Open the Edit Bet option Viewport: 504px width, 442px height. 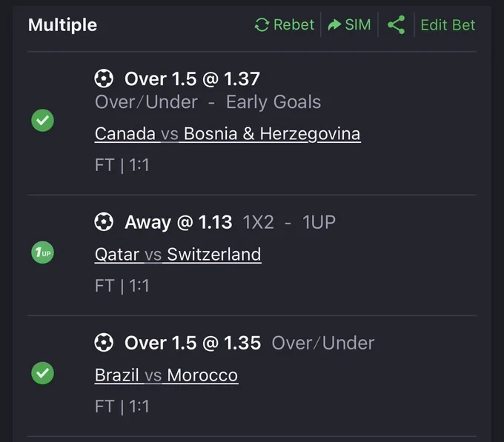pyautogui.click(x=448, y=25)
